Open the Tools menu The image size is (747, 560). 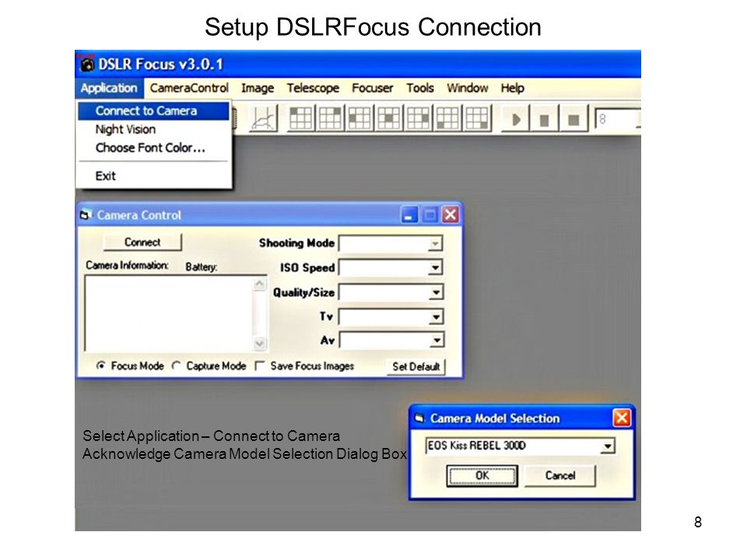(x=420, y=88)
